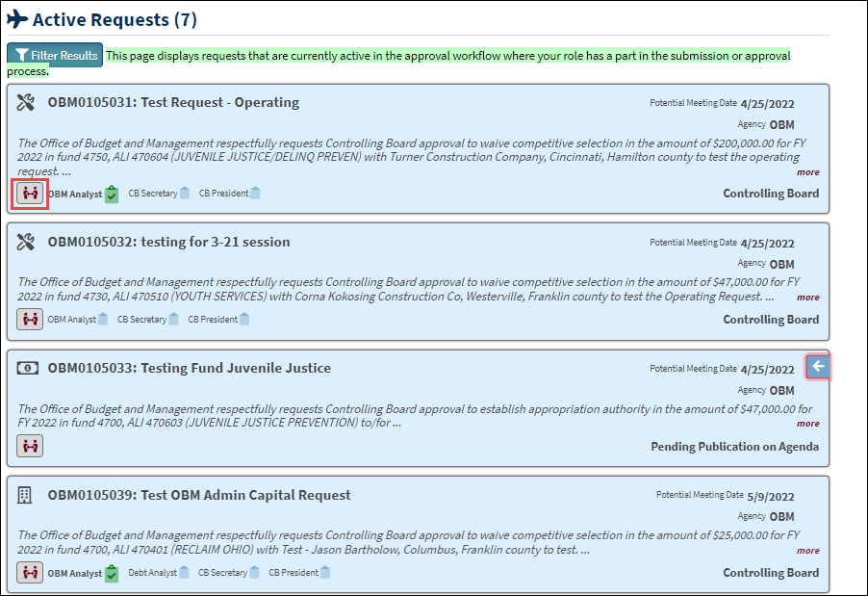This screenshot has width=868, height=596.
Task: Click the building icon for OBM0105039
Action: click(x=26, y=495)
